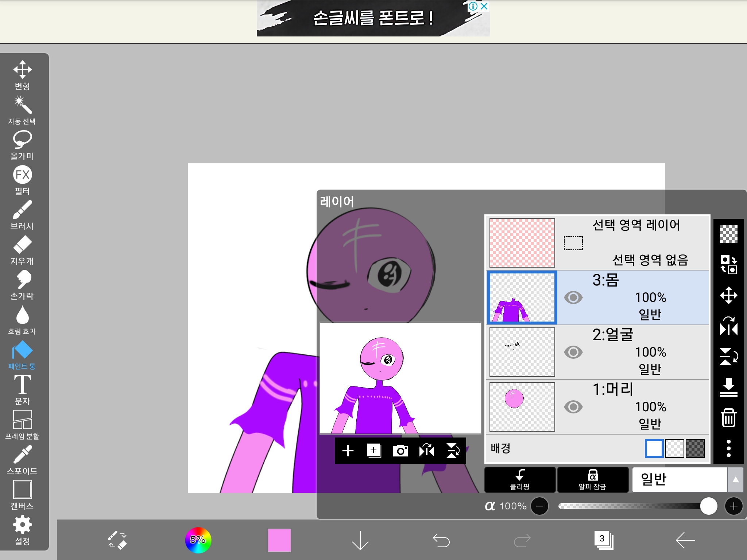747x560 pixels.
Task: Click the 배경 background label
Action: [x=500, y=448]
